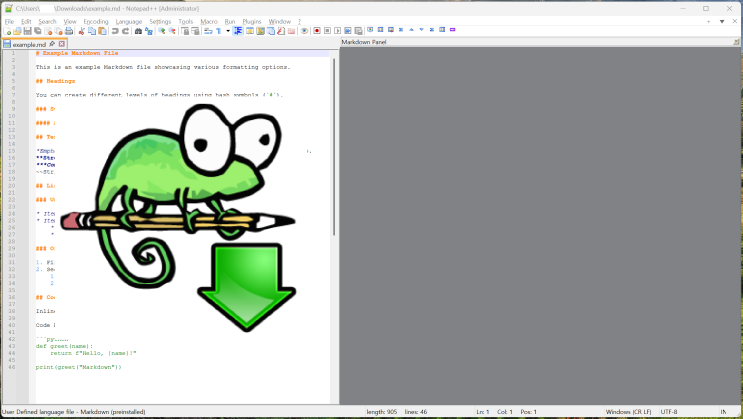Zoom in using the magnifier plus icon

coord(162,31)
